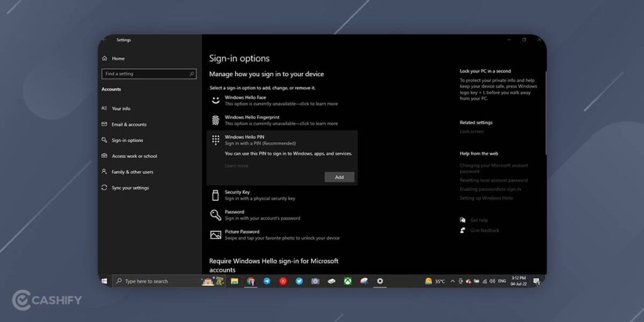Open Access work or school

(x=130, y=156)
